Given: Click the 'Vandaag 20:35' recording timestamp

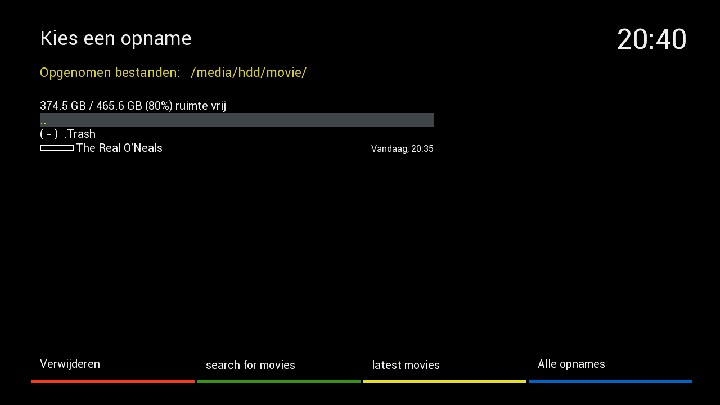Looking at the screenshot, I should pyautogui.click(x=402, y=149).
